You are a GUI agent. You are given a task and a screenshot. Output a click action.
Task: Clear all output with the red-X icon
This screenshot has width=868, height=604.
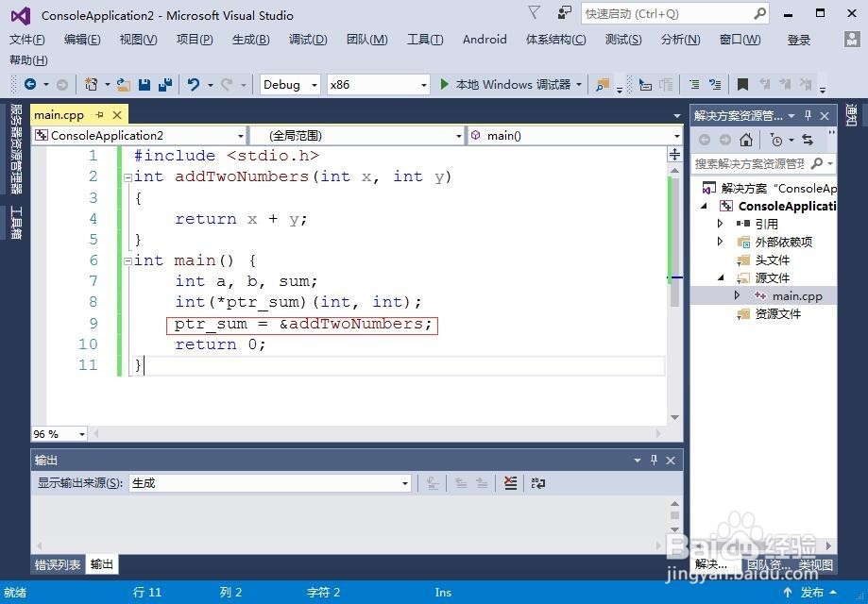click(510, 483)
